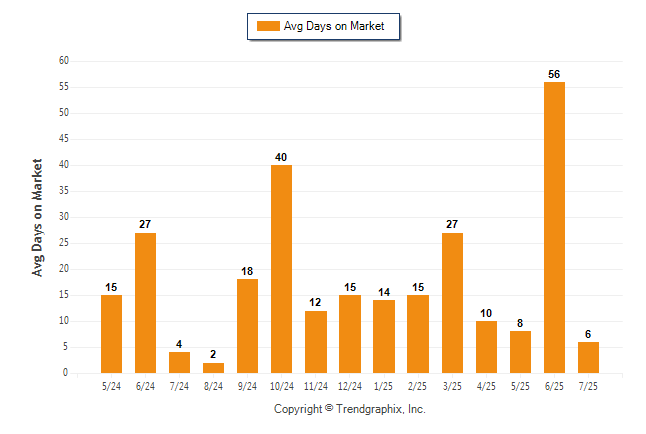Click the 2/25 x-axis label
The width and height of the screenshot is (646, 434).
pyautogui.click(x=417, y=386)
